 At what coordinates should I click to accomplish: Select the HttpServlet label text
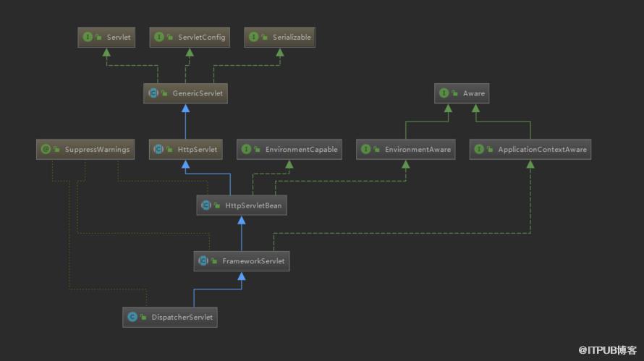point(198,150)
